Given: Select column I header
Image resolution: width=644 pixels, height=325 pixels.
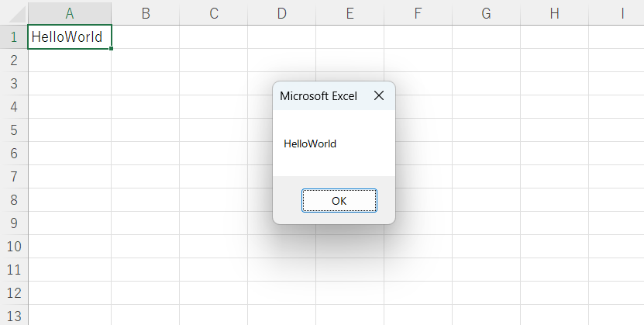Looking at the screenshot, I should [x=622, y=13].
